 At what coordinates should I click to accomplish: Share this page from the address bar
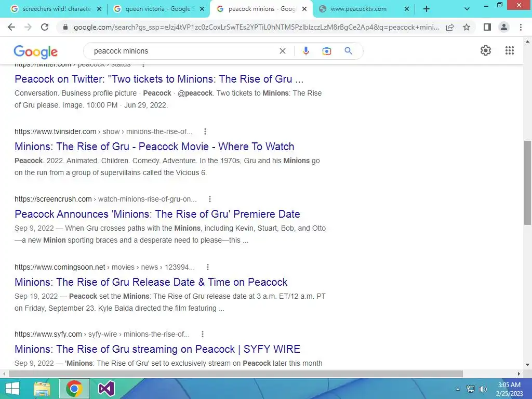[450, 27]
